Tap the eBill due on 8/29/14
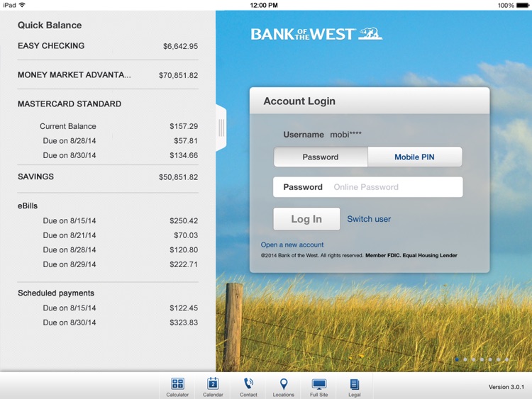Image resolution: width=532 pixels, height=399 pixels. [x=120, y=264]
